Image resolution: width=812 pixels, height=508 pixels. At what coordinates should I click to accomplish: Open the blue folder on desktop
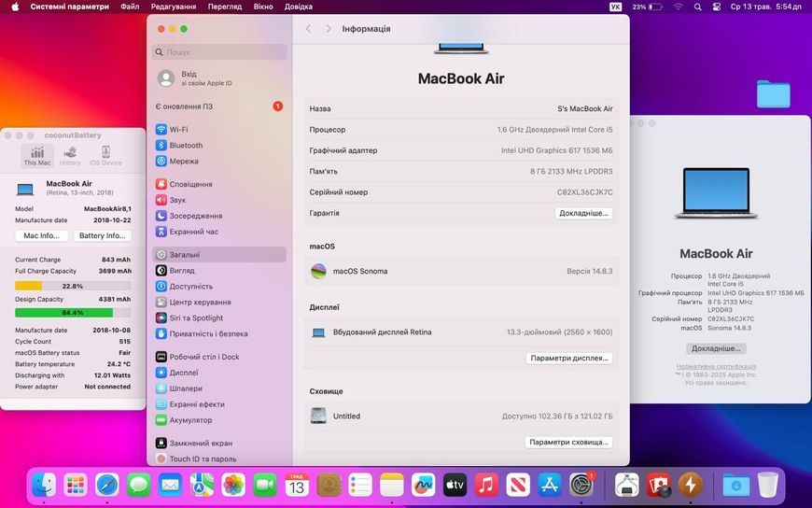[773, 93]
